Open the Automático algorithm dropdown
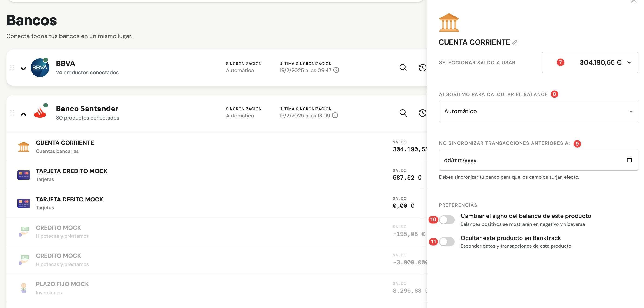This screenshot has width=644, height=308. pyautogui.click(x=538, y=111)
